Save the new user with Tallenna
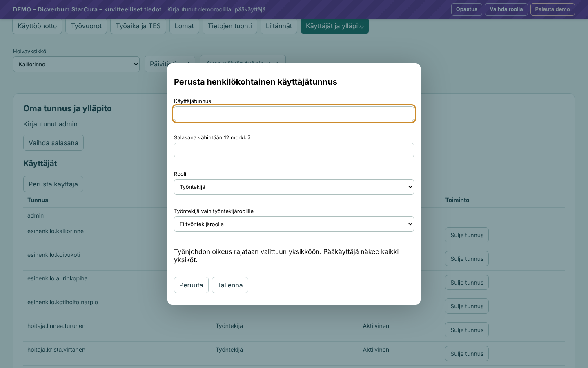This screenshot has width=588, height=368. pos(230,285)
